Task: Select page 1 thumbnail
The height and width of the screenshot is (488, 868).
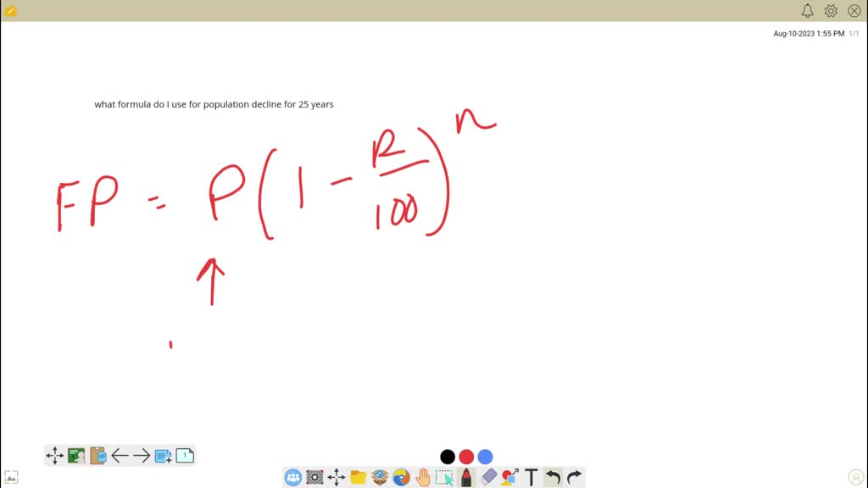Action: pos(184,455)
